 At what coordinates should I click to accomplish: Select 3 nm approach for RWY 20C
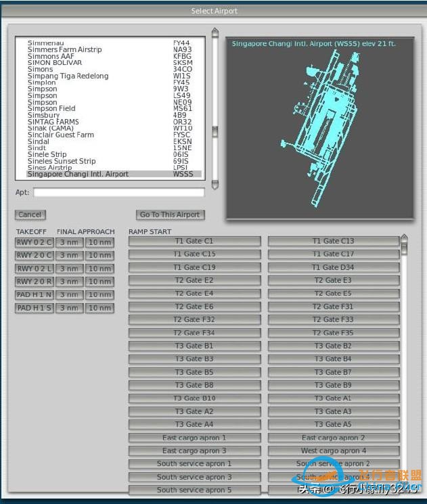tap(70, 255)
